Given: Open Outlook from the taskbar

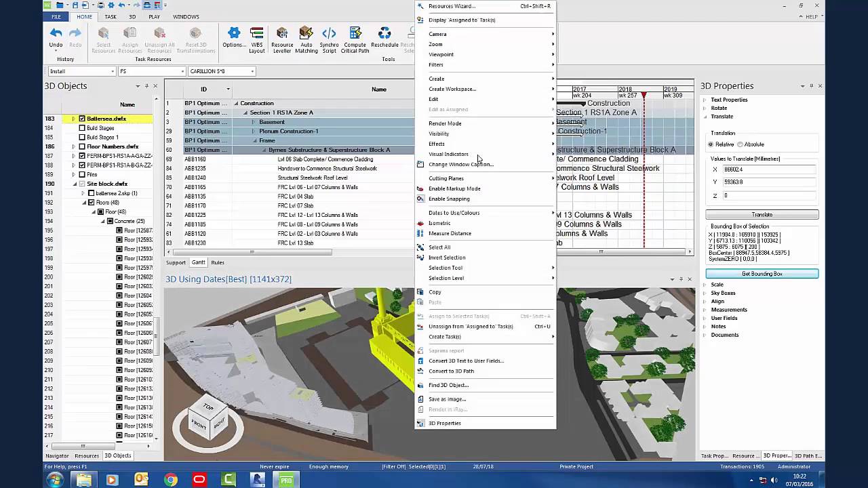Looking at the screenshot, I should click(x=142, y=480).
